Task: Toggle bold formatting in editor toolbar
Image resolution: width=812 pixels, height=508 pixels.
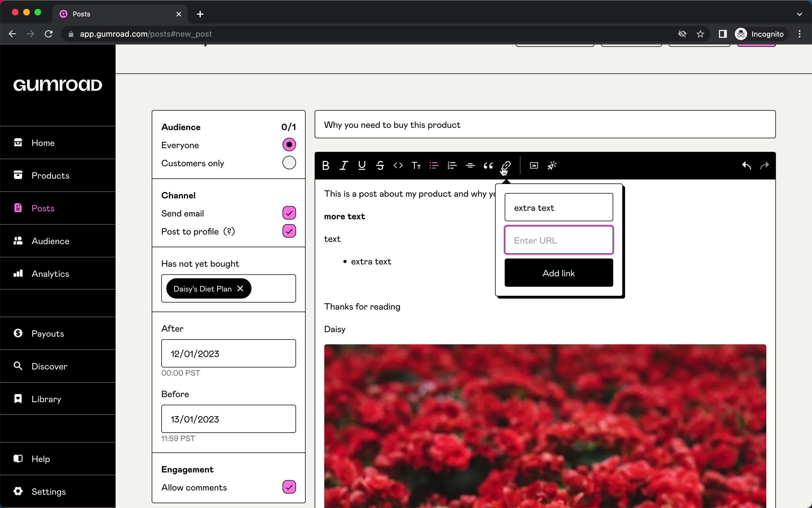Action: click(x=325, y=165)
